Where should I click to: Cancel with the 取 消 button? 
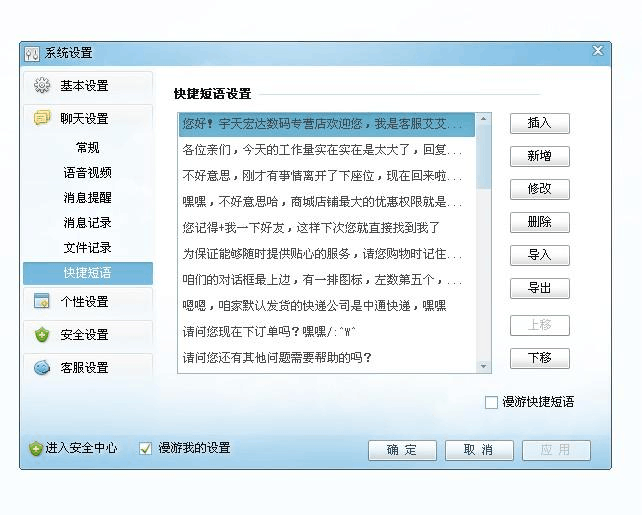point(479,450)
